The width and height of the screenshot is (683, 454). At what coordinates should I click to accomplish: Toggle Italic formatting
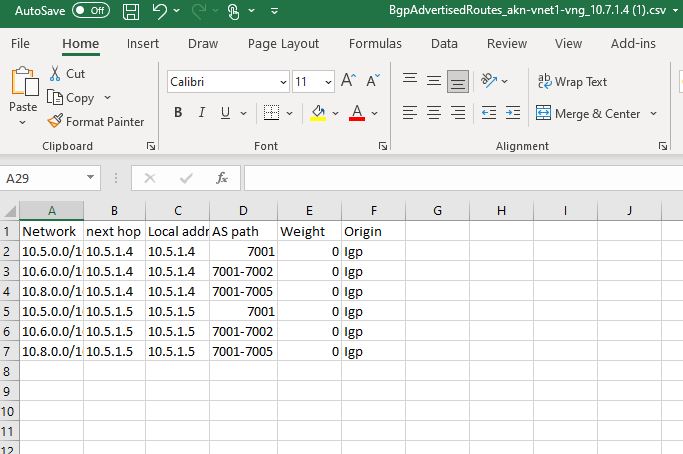[202, 113]
